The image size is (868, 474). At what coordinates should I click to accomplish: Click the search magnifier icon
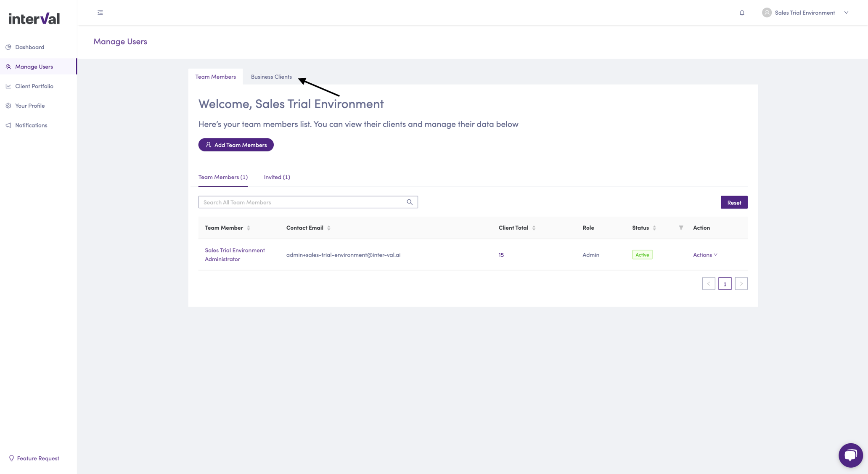click(409, 202)
